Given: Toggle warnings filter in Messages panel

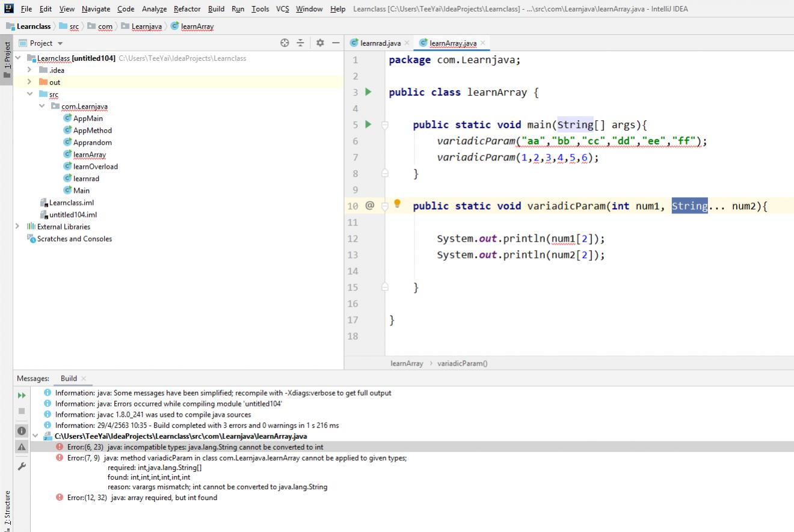Looking at the screenshot, I should click(21, 447).
